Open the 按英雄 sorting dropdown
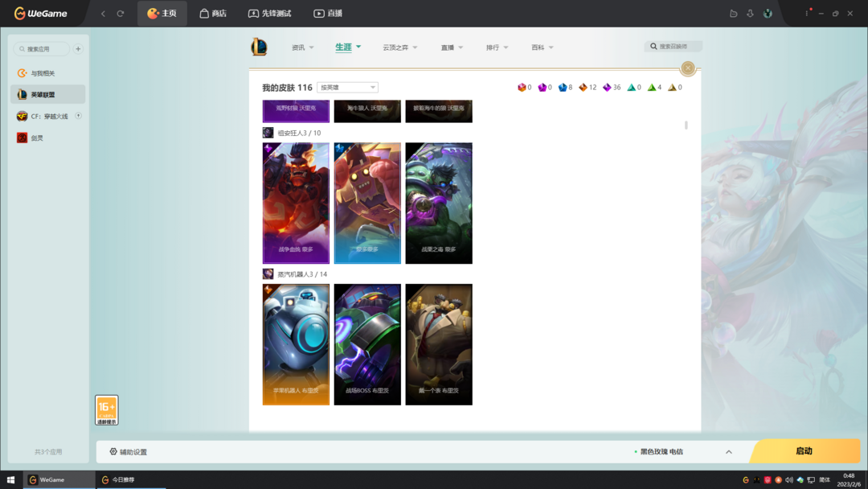 pos(347,88)
